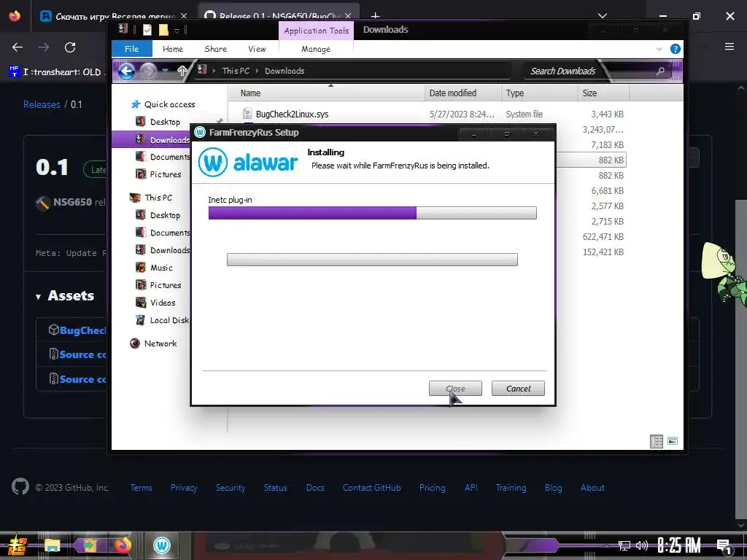Collapse the Assets section triangle

point(38,297)
